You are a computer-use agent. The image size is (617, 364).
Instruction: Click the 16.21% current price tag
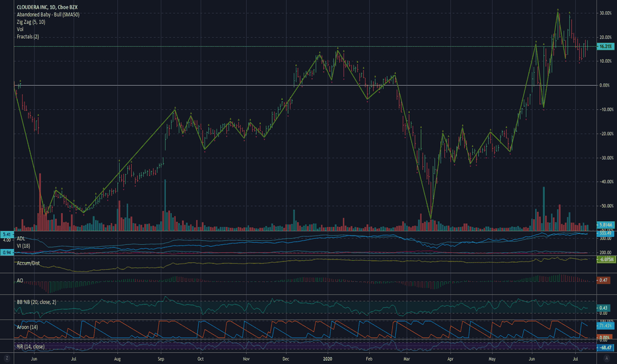click(605, 46)
